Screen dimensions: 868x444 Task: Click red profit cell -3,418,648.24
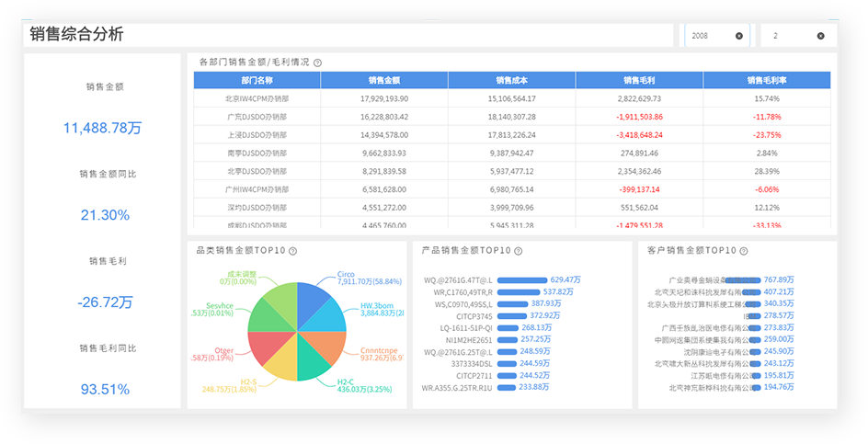(639, 135)
